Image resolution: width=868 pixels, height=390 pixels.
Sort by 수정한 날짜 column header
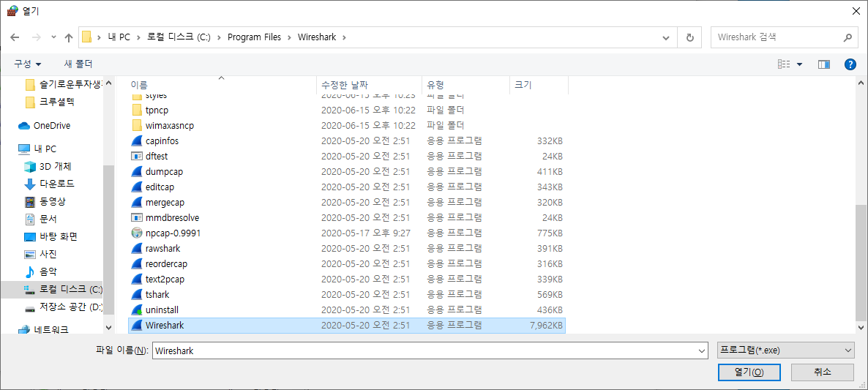369,85
